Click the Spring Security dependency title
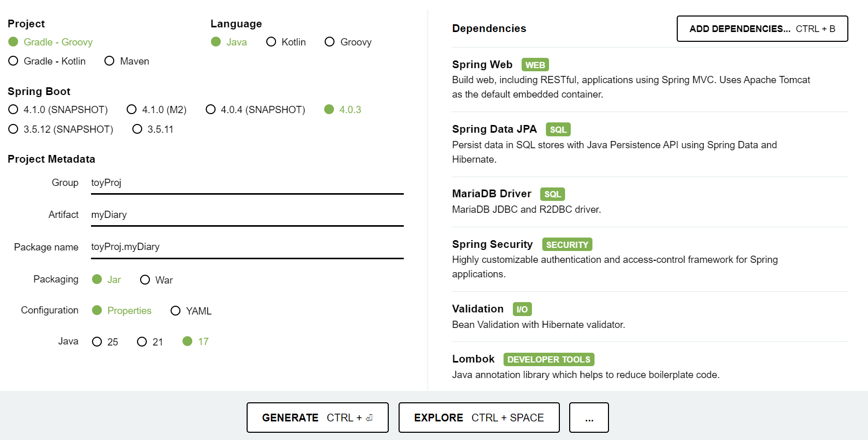The width and height of the screenshot is (868, 440). (x=493, y=244)
